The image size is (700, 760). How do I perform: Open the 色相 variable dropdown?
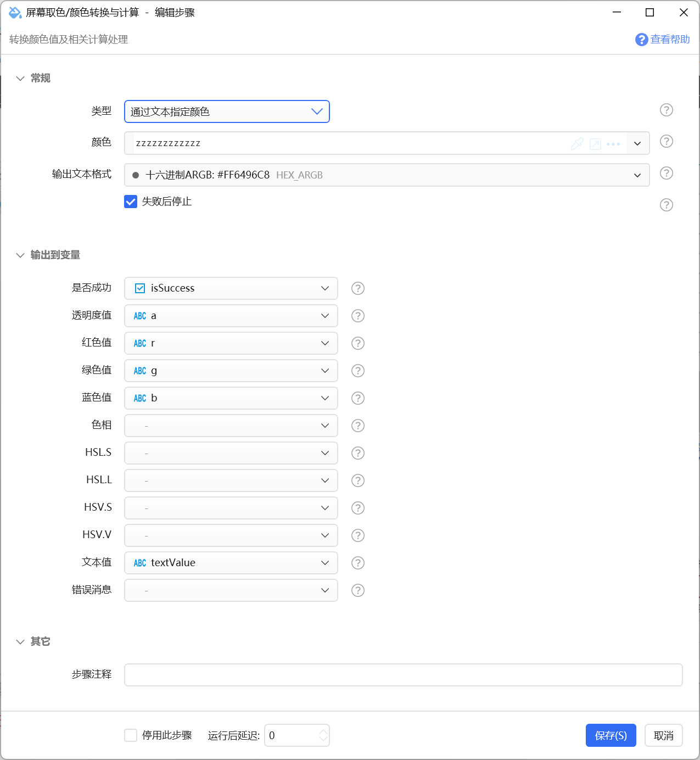pyautogui.click(x=231, y=426)
